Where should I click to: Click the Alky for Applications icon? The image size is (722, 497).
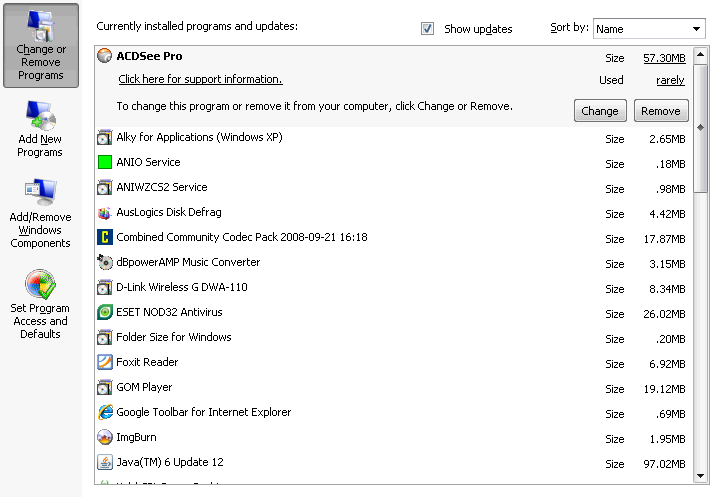pos(105,137)
